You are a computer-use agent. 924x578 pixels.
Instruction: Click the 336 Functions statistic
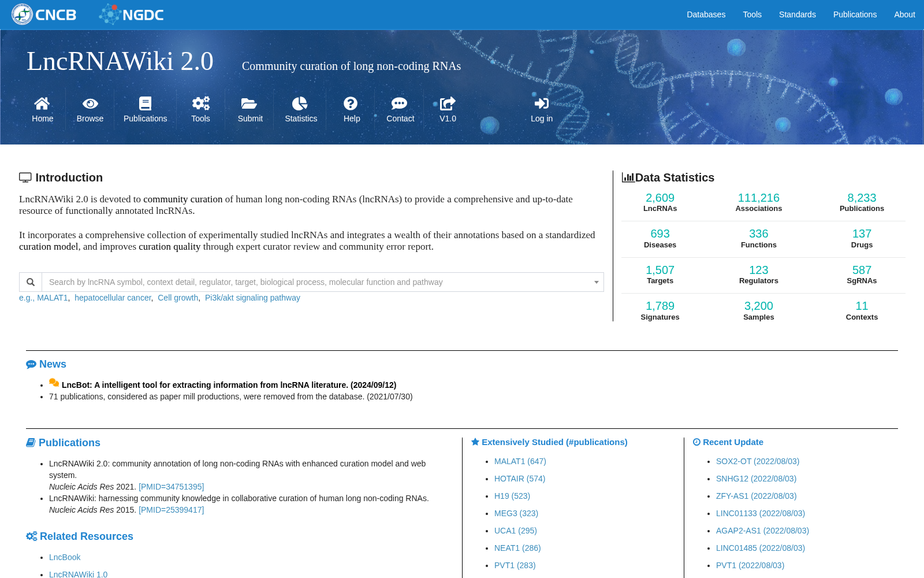click(x=759, y=238)
